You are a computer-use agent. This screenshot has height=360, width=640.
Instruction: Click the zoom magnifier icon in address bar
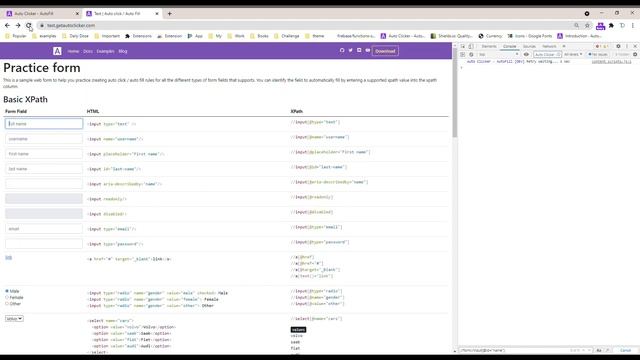click(x=576, y=25)
